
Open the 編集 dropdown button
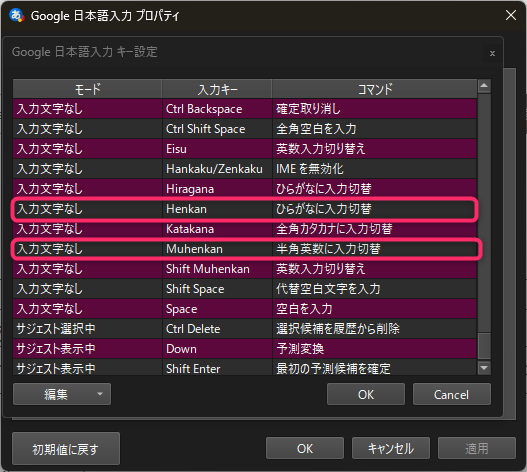[x=62, y=394]
